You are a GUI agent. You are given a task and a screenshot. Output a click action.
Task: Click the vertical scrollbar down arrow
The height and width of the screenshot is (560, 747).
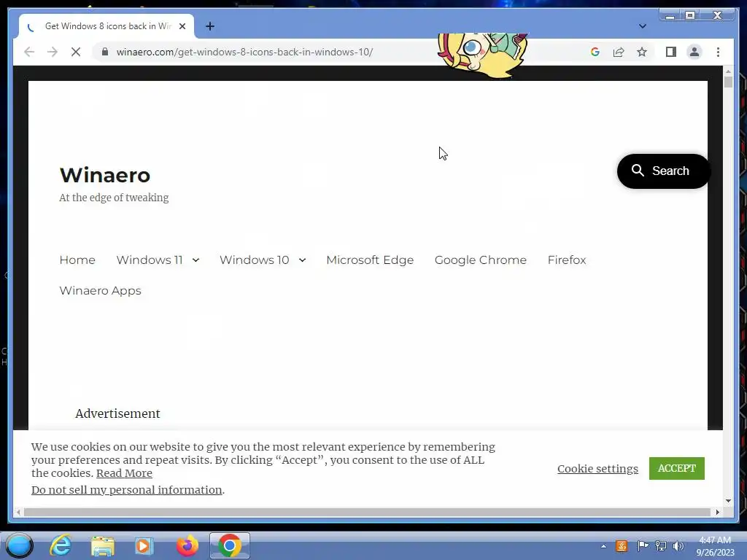click(x=728, y=500)
